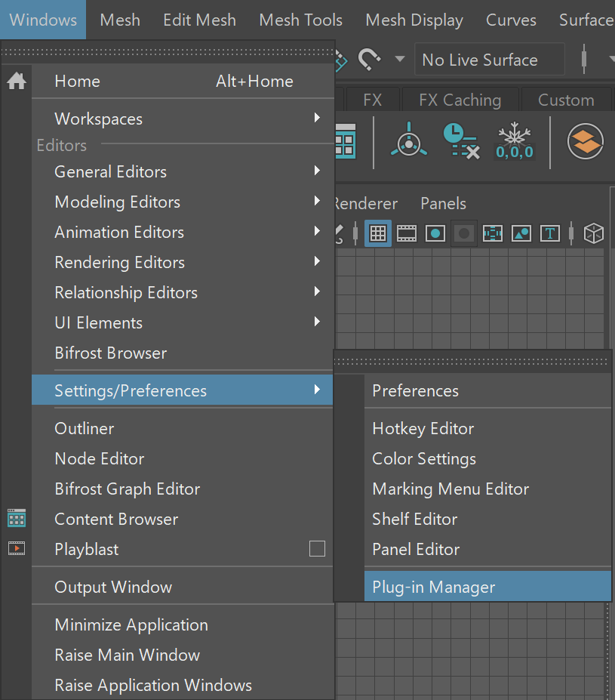Viewport: 615px width, 700px height.
Task: Switch to the Custom shelf tab
Action: pos(566,100)
